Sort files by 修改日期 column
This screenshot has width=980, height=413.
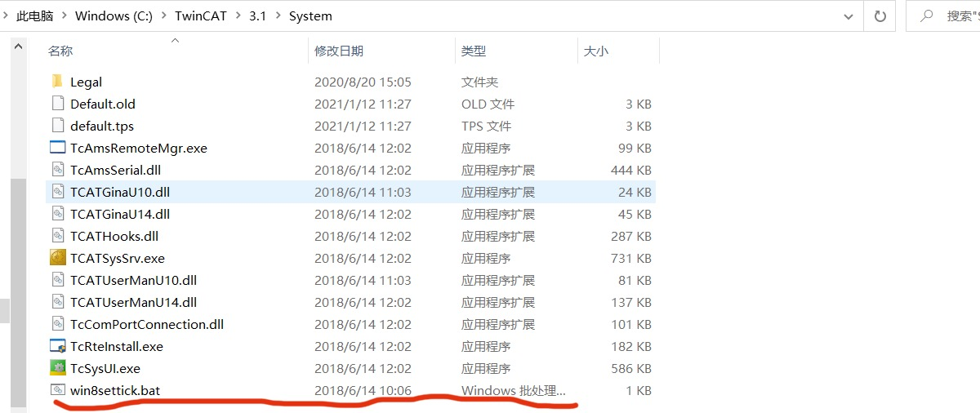point(339,51)
